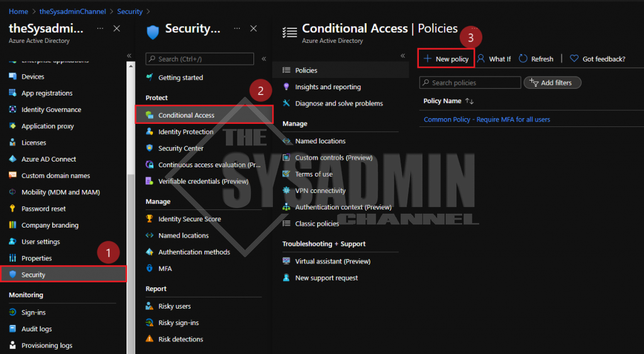Open Classic policies

click(x=317, y=224)
